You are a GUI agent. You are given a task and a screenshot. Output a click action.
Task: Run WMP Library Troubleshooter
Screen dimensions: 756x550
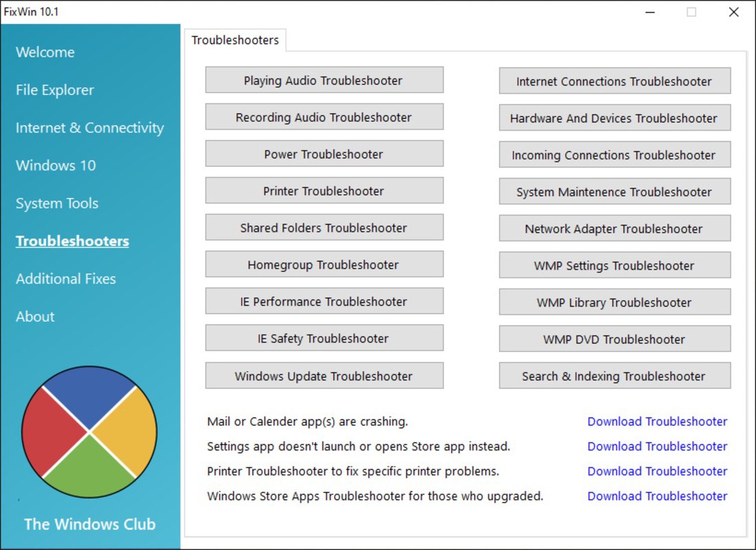pyautogui.click(x=614, y=302)
